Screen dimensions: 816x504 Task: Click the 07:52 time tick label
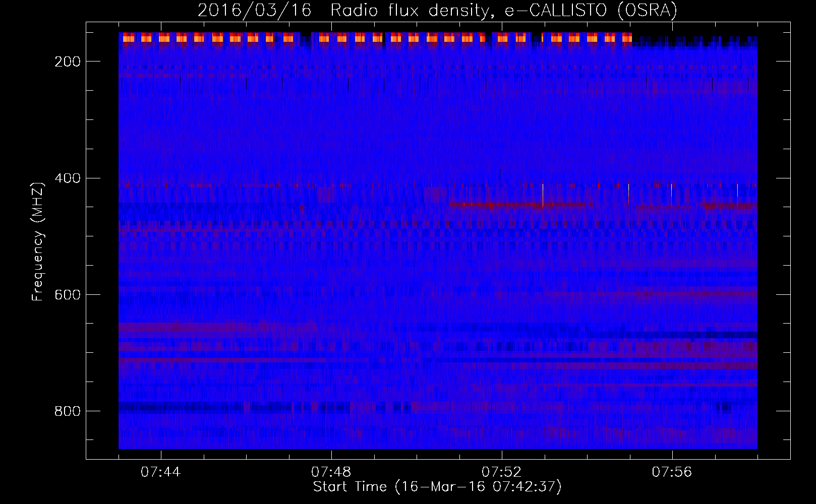pos(502,472)
